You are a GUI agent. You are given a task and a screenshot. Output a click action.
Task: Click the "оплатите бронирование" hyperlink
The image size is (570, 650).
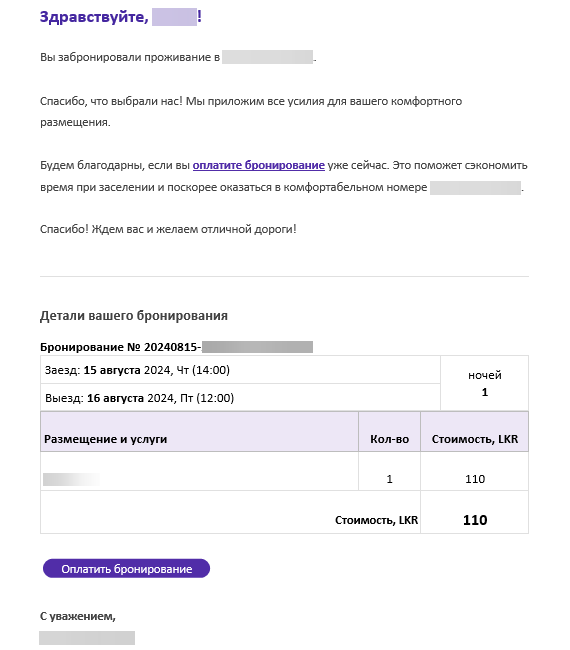pyautogui.click(x=258, y=165)
